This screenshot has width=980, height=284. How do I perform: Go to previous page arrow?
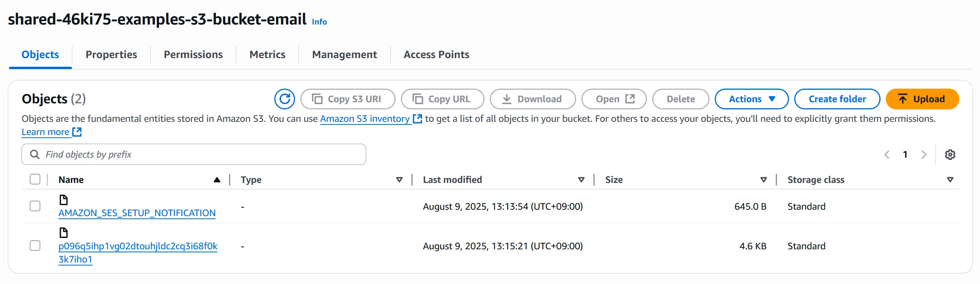pos(887,155)
